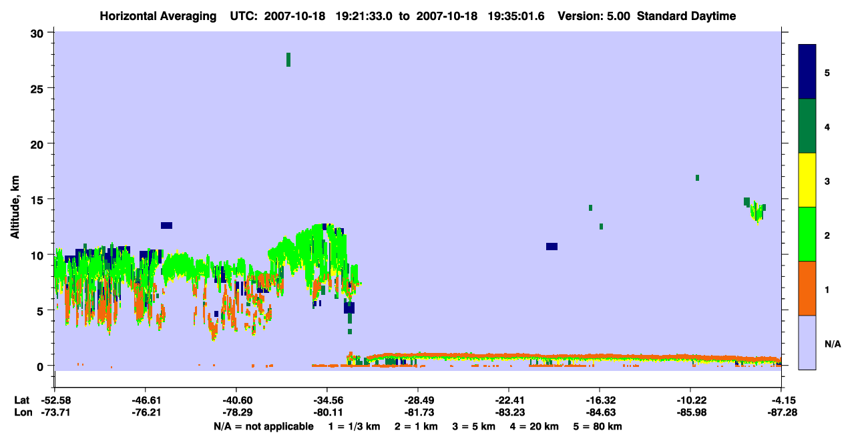The image size is (868, 445).
Task: Click the end time '19:35:01.6' in title
Action: point(516,16)
